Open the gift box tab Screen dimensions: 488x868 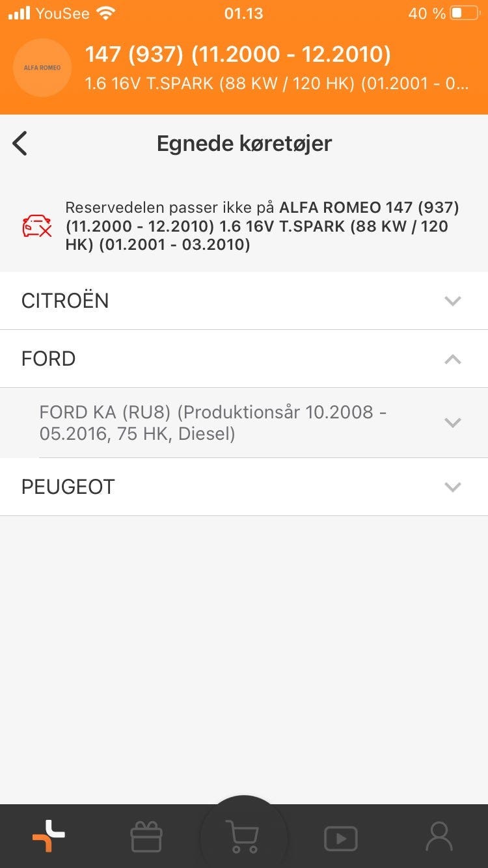click(x=146, y=837)
